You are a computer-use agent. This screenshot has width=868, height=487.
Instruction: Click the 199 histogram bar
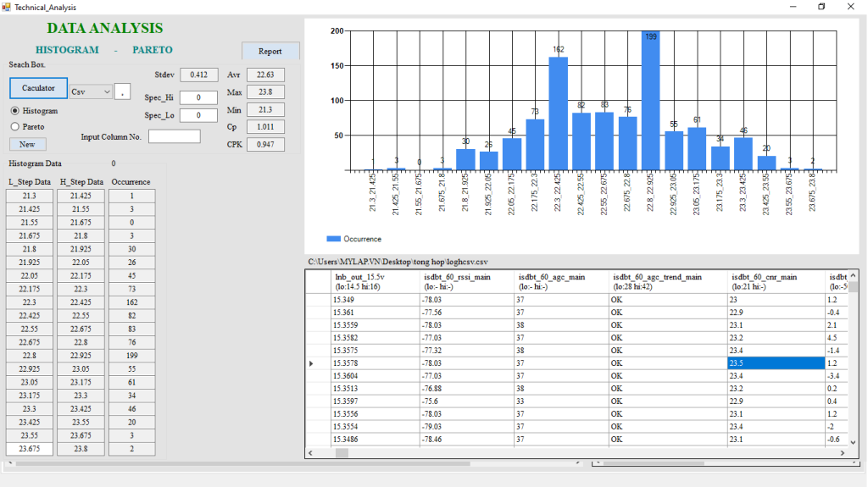click(650, 101)
